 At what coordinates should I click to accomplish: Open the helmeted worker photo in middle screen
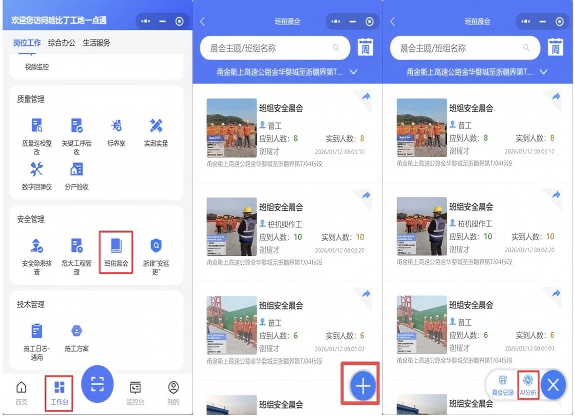pos(231,227)
